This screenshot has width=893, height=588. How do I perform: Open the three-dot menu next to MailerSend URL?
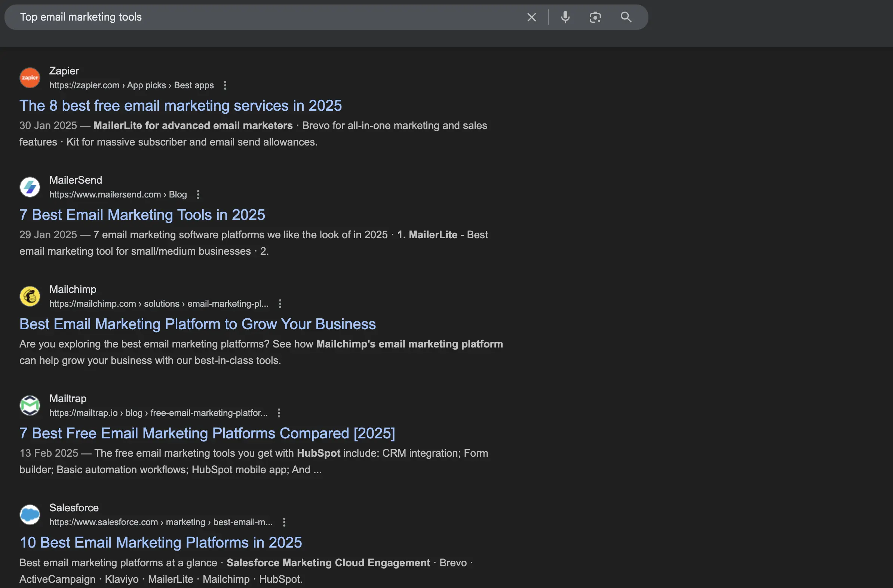pyautogui.click(x=198, y=195)
